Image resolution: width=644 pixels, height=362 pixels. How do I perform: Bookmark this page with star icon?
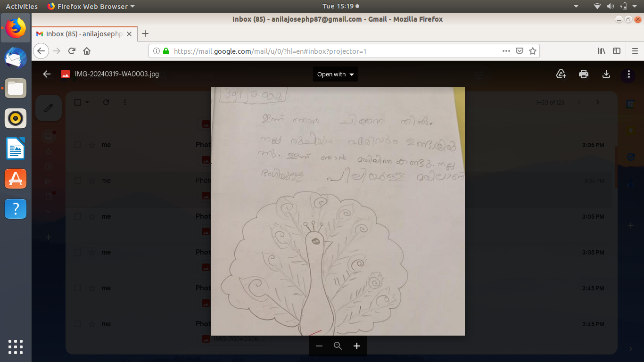click(533, 51)
